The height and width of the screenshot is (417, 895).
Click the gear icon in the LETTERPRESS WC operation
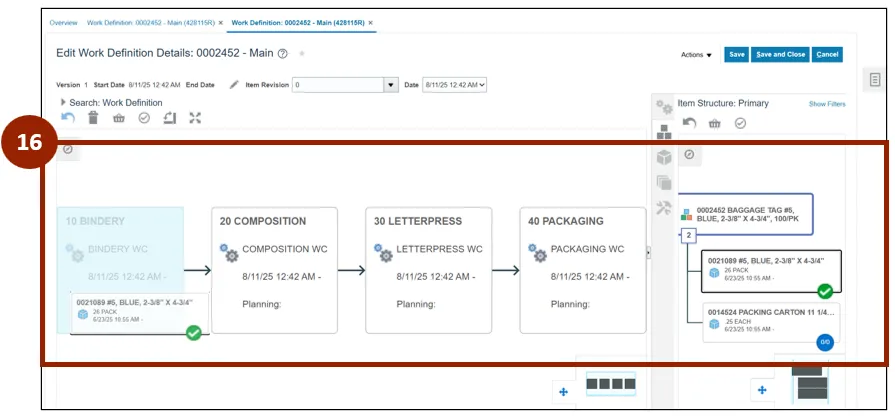382,253
